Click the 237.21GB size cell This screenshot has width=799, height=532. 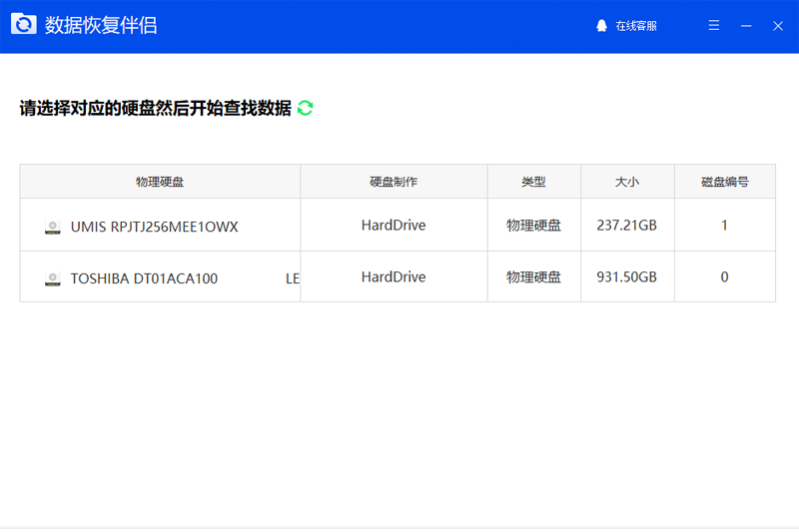[627, 226]
